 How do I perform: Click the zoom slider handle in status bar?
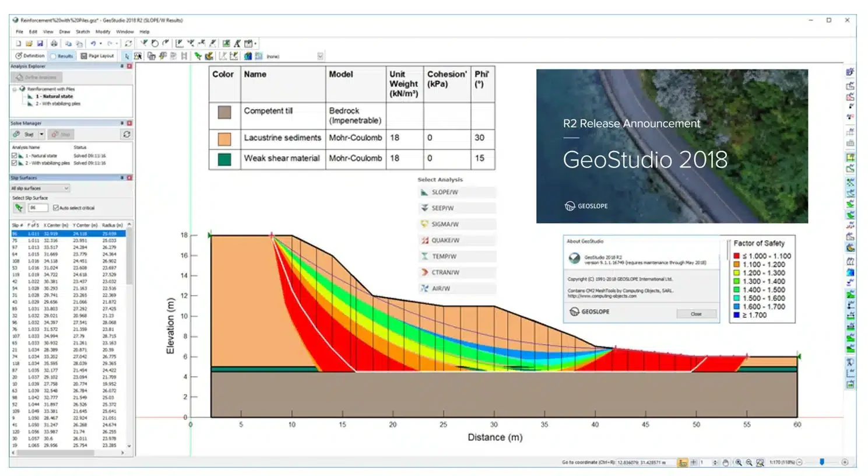(822, 462)
